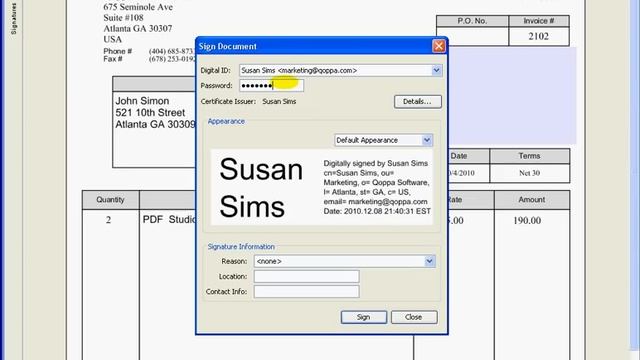Select the 'John Simon' address line
Image resolution: width=640 pixels, height=360 pixels.
[142, 101]
